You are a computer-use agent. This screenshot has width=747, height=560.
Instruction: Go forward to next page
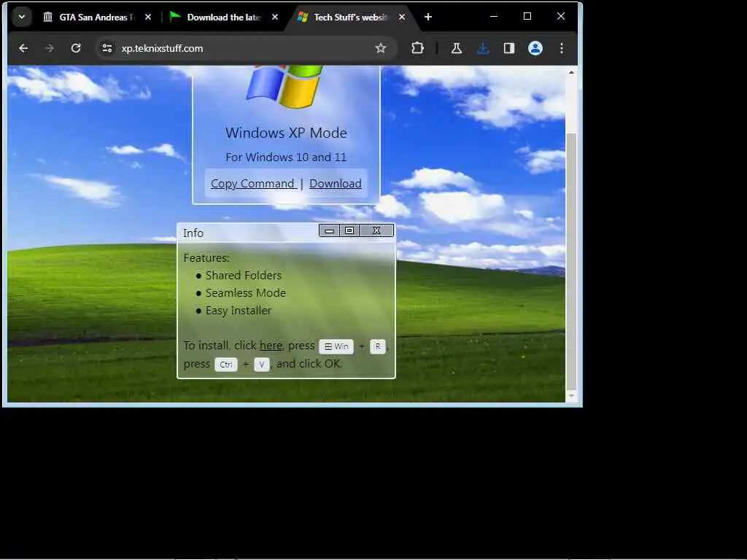click(49, 48)
